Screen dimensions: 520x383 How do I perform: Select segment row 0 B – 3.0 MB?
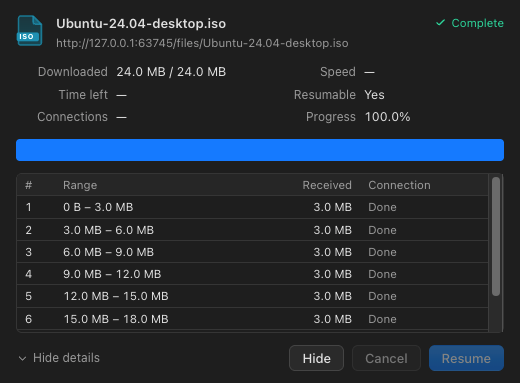253,207
